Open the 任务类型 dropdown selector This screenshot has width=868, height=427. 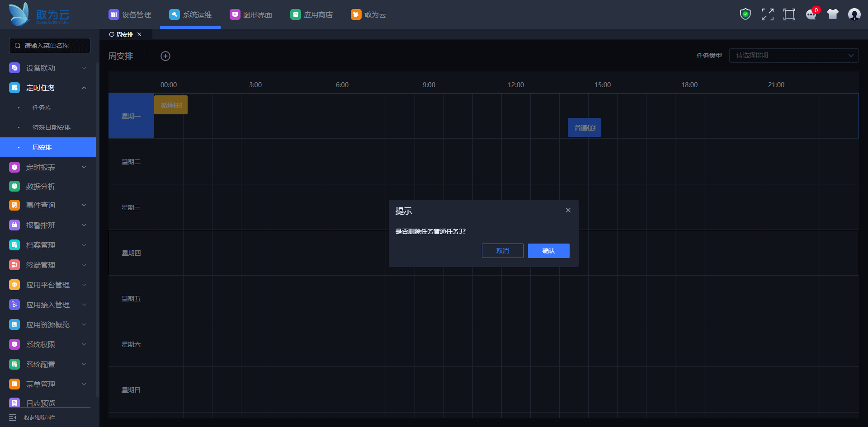point(793,56)
